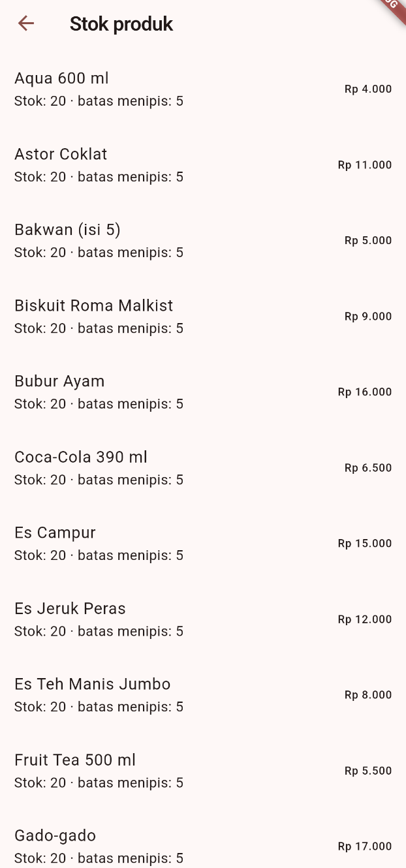Screen dimensions: 406x868
Task: Open the Es Campur entry
Action: (55, 533)
